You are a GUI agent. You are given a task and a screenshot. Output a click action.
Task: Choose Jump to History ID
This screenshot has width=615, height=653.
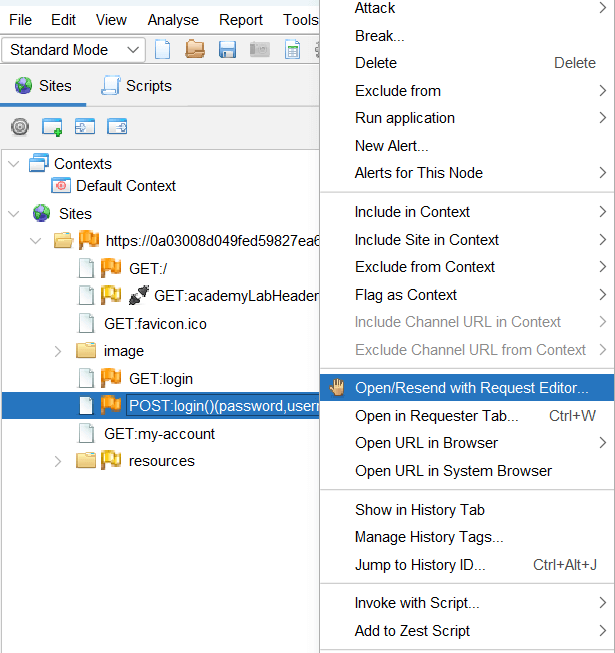(x=467, y=565)
